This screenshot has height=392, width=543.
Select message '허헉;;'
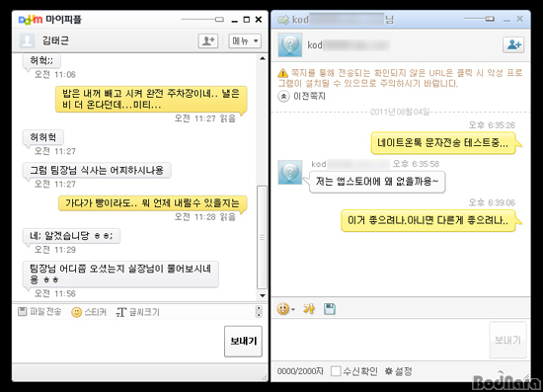[41, 61]
